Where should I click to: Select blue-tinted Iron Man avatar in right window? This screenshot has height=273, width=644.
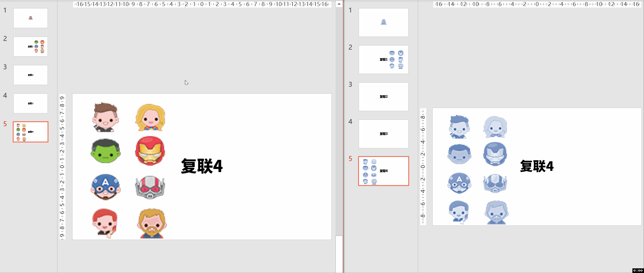coord(495,154)
